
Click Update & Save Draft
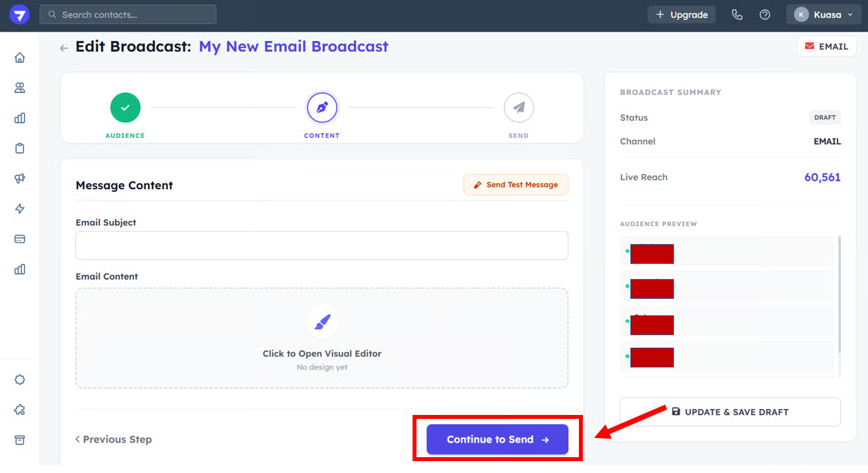pos(729,412)
